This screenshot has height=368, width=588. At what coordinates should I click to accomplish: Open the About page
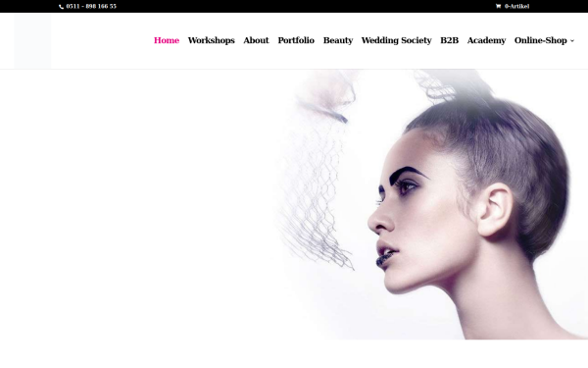[256, 40]
